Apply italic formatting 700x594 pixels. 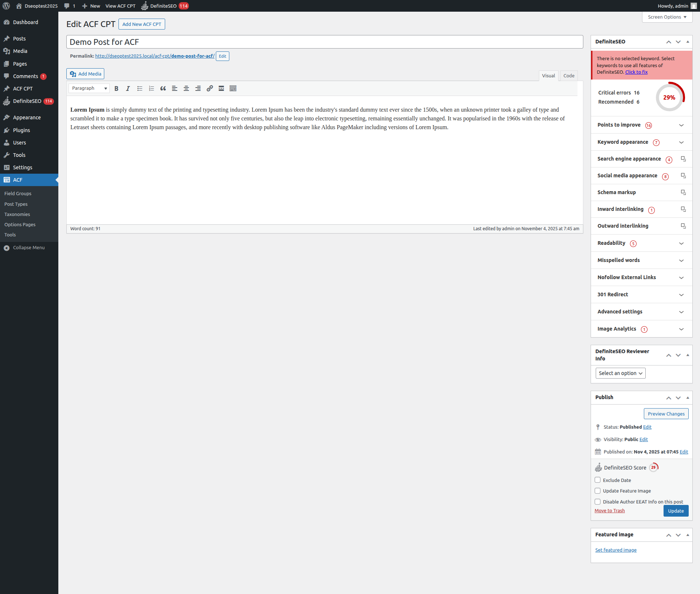pos(128,89)
